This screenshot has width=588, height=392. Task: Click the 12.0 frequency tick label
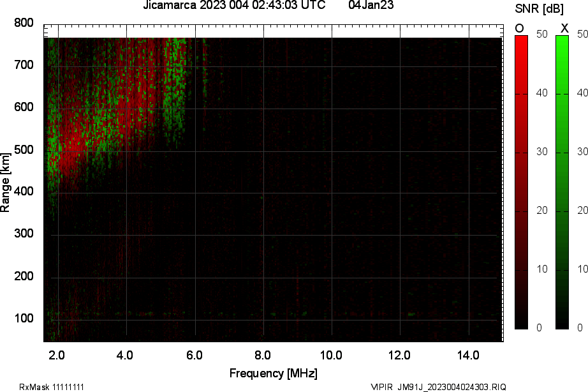click(400, 355)
